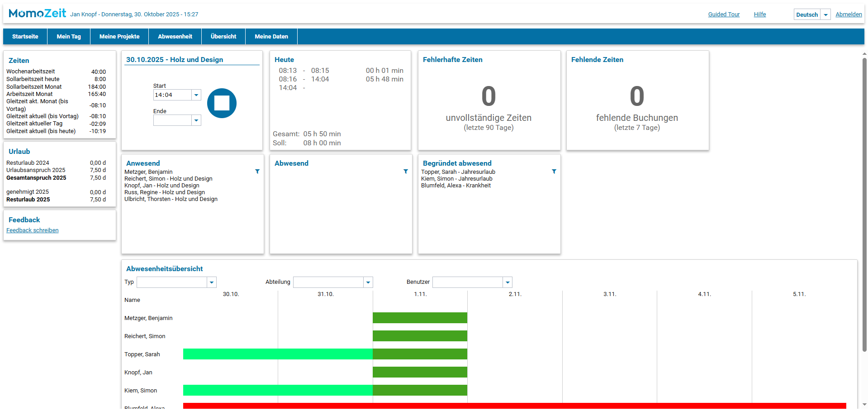Open the Start time dropdown
868x416 pixels.
point(196,95)
